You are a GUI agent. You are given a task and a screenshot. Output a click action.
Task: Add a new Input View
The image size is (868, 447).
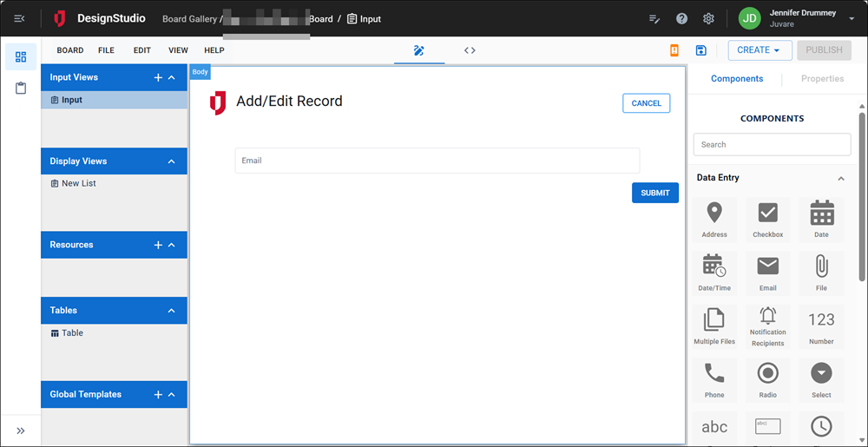[x=158, y=78]
